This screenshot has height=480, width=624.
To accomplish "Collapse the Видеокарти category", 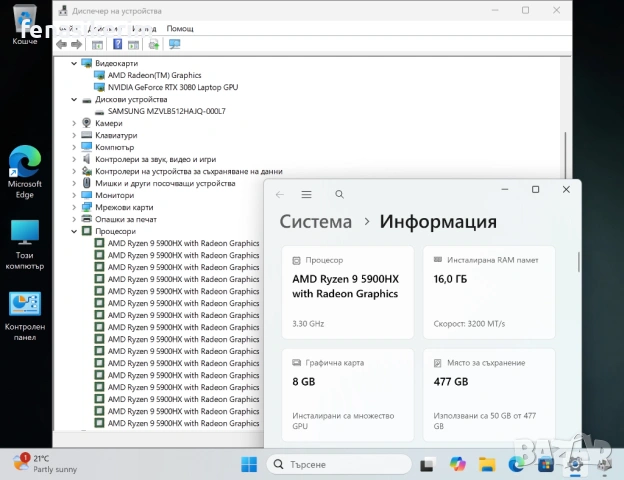I will [74, 63].
